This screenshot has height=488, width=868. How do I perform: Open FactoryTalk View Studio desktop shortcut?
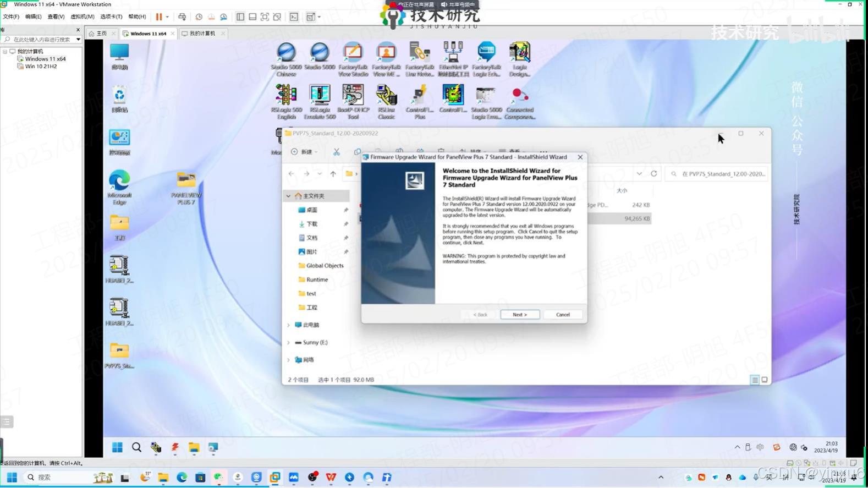click(353, 59)
